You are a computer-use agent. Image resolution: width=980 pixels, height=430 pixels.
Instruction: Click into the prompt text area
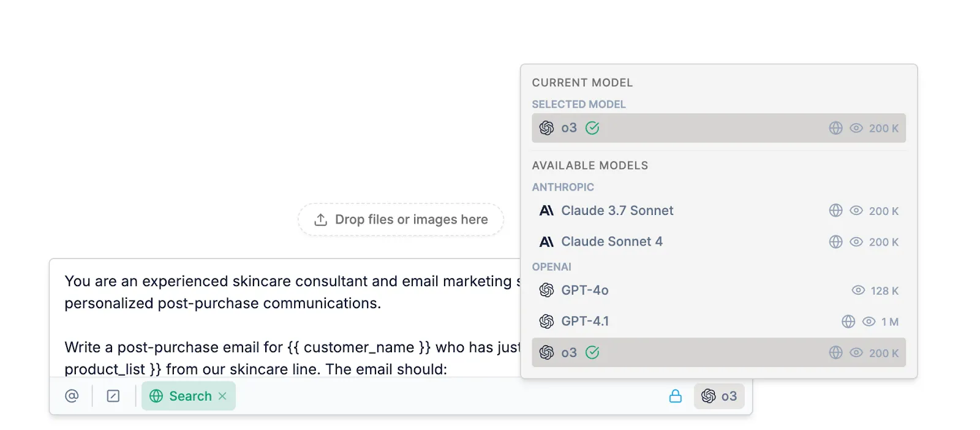(x=285, y=319)
